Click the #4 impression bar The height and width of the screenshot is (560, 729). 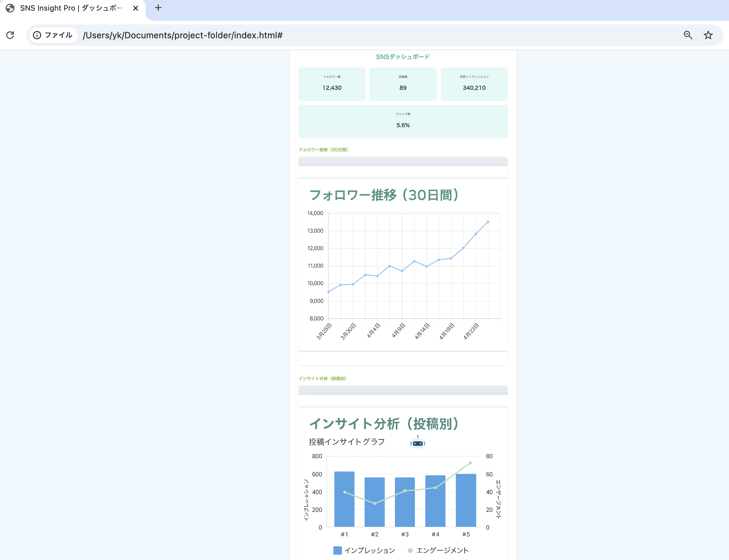(x=435, y=501)
